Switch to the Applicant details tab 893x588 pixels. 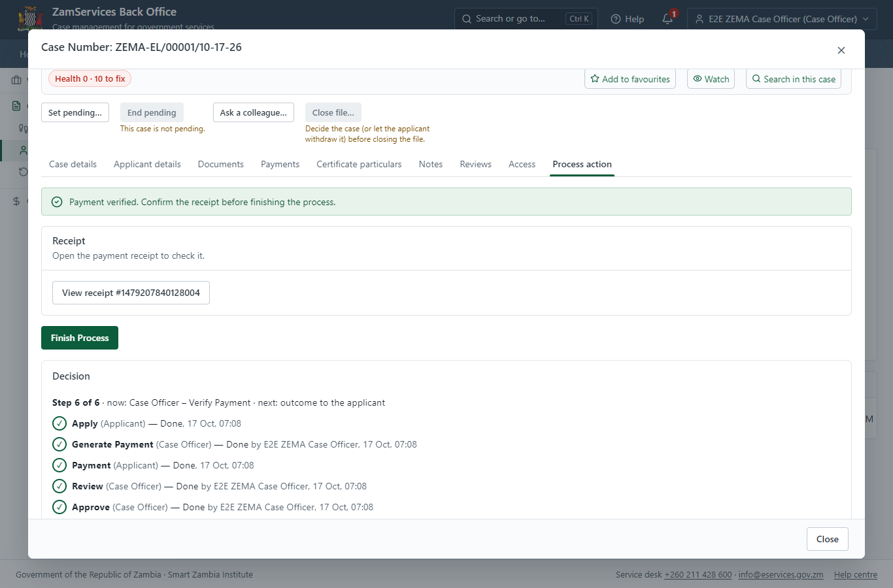[147, 164]
